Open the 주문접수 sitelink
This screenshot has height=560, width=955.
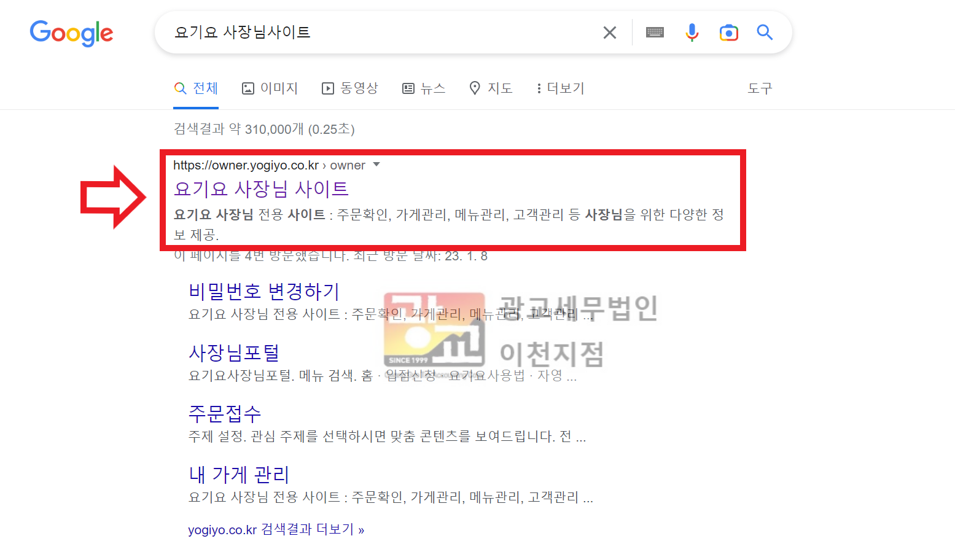(225, 413)
